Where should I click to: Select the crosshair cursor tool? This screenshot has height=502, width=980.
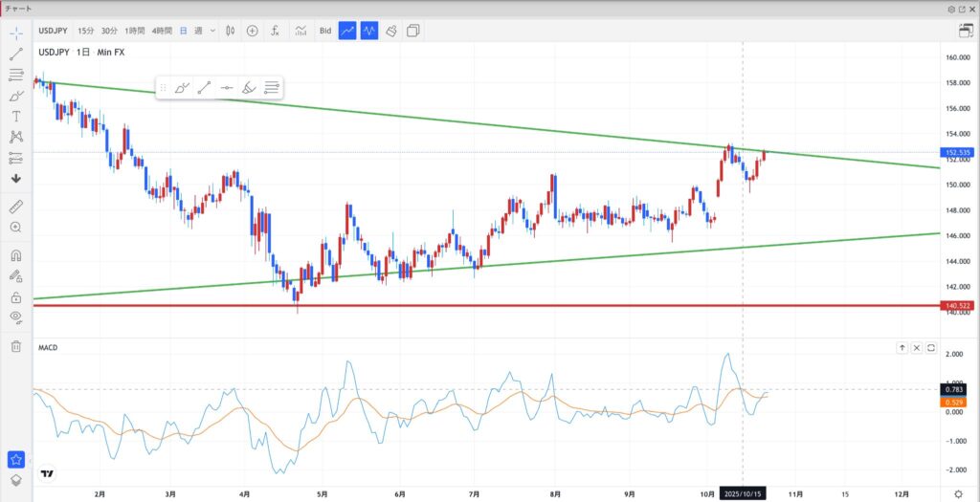coord(16,33)
